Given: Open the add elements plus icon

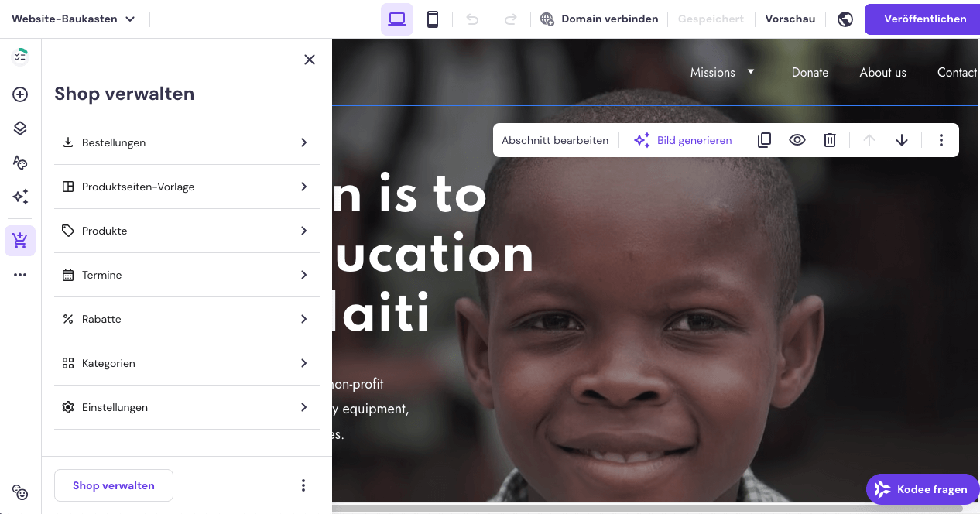Looking at the screenshot, I should [x=20, y=94].
